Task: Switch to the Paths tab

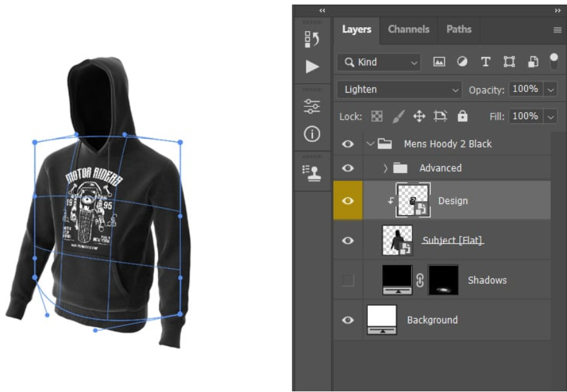Action: click(459, 29)
